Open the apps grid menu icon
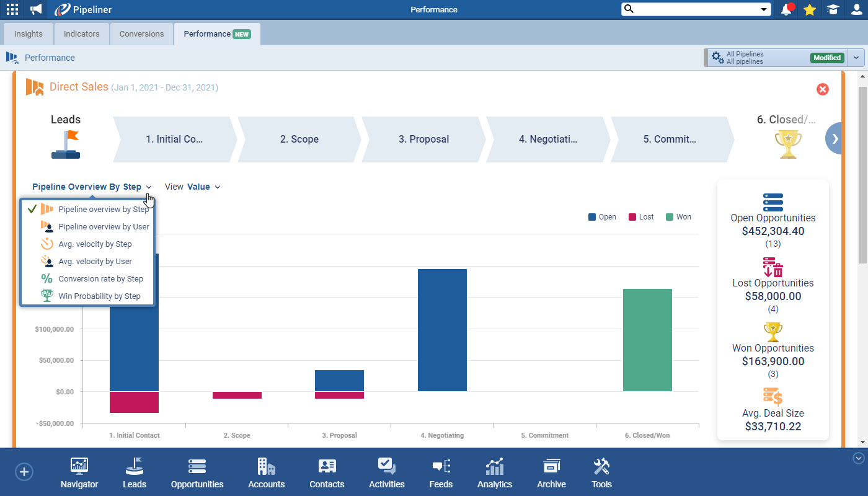 coord(12,9)
